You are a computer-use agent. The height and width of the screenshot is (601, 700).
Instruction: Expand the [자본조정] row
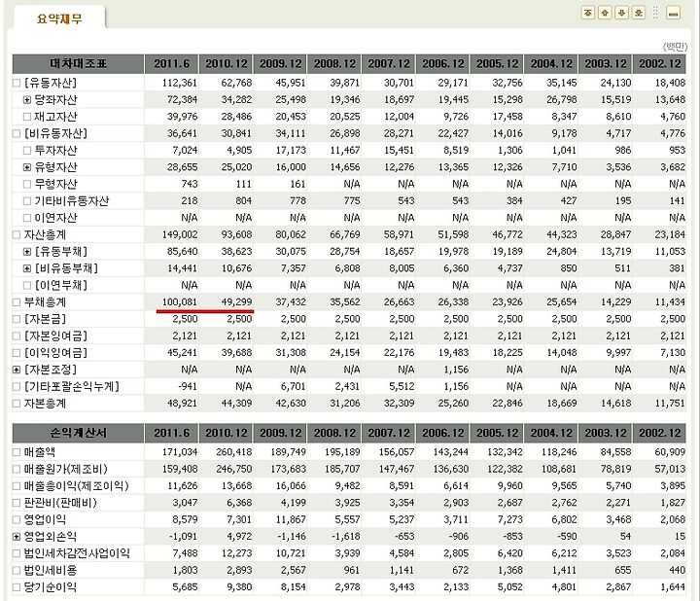[x=17, y=370]
